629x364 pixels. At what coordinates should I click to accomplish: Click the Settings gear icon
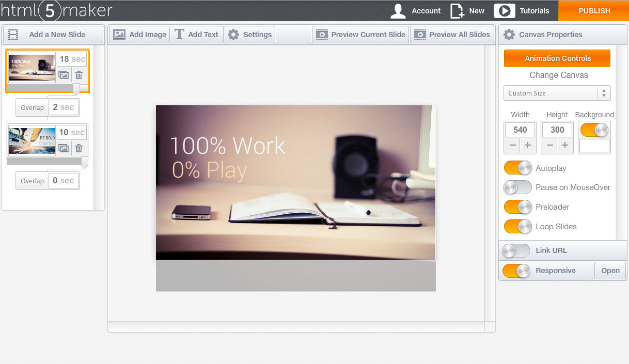[x=233, y=35]
